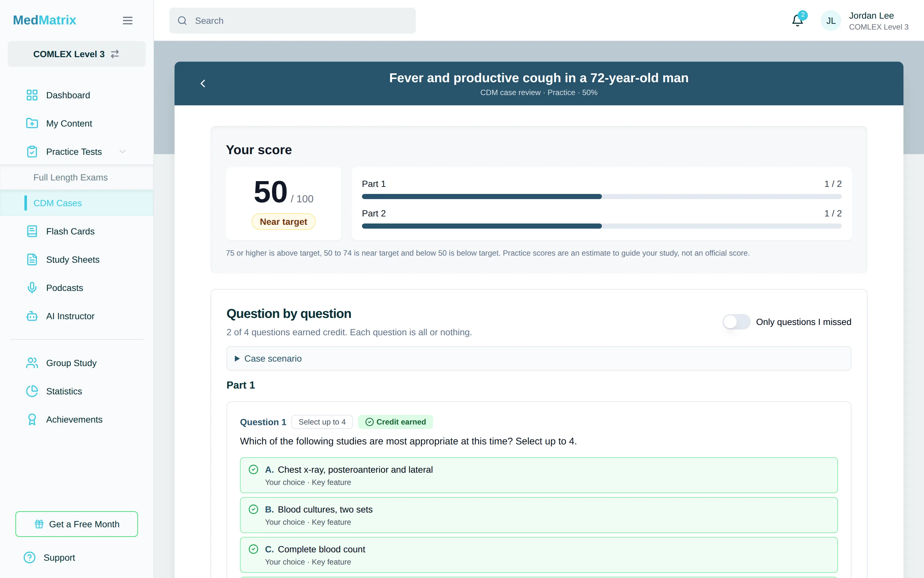Click the Part 1 section heading
The width and height of the screenshot is (924, 578).
point(241,385)
